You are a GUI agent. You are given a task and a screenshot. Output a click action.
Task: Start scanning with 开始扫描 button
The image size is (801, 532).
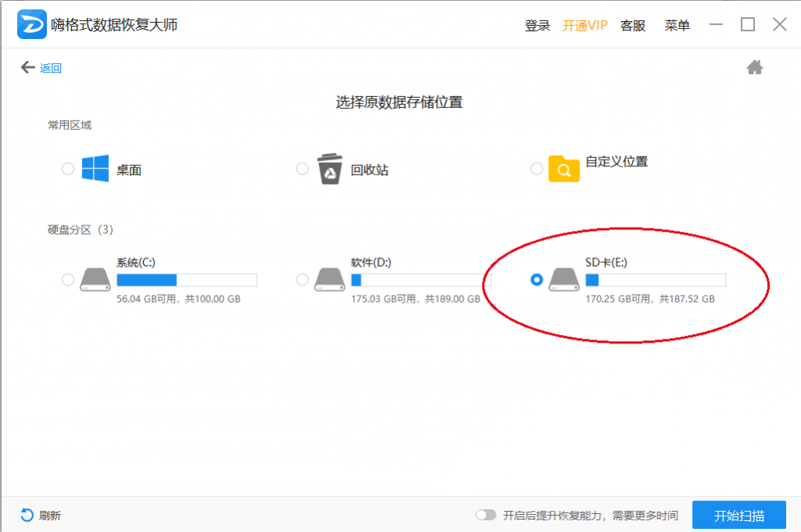739,515
